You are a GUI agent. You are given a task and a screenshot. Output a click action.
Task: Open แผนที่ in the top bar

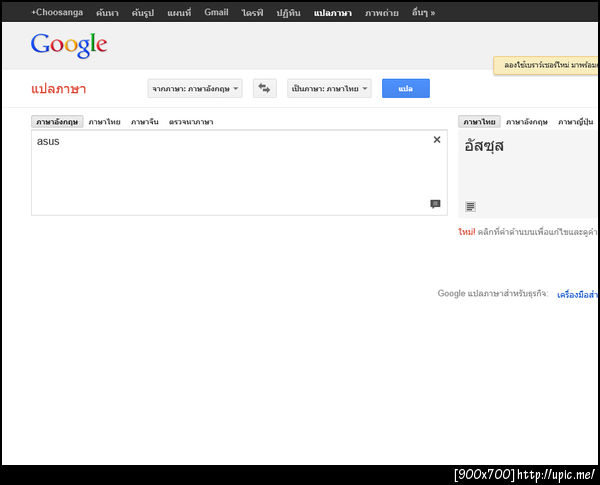(179, 13)
